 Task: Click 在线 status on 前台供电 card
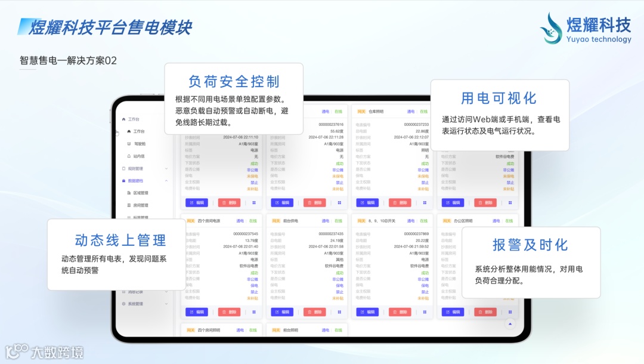[339, 221]
